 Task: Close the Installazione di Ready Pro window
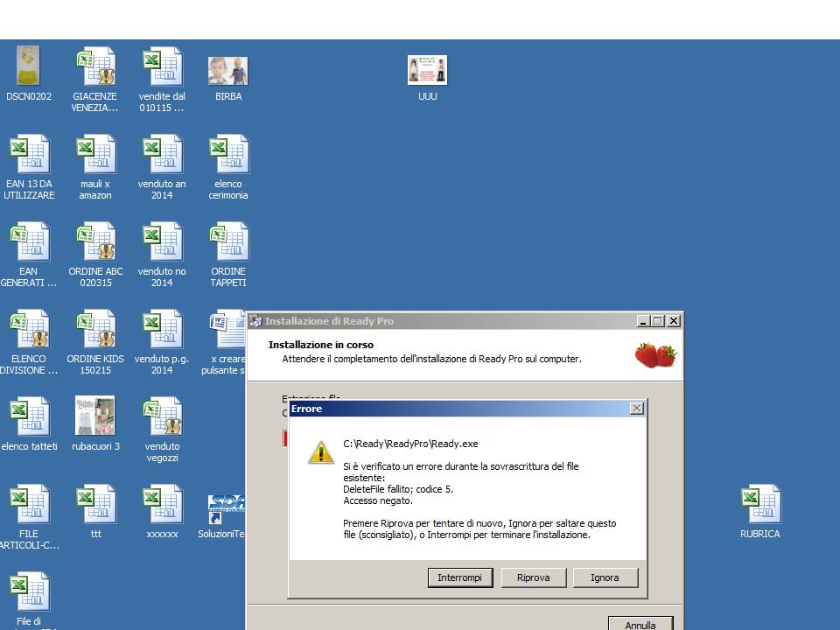tap(674, 321)
